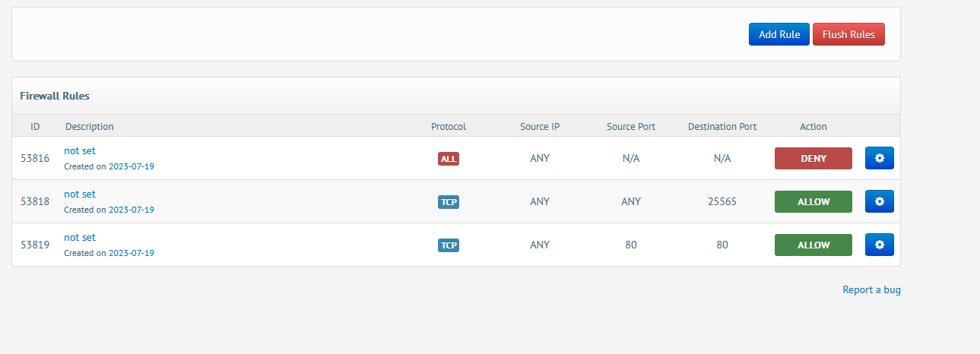Open 'not set' description of rule 53818
Screen dimensions: 980x354
pyautogui.click(x=80, y=194)
